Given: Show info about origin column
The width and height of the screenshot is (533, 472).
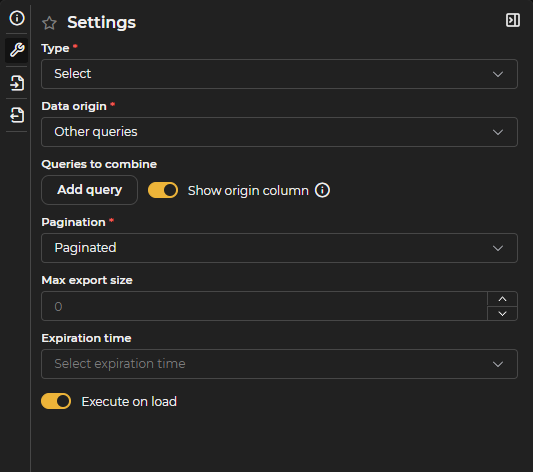Looking at the screenshot, I should pyautogui.click(x=322, y=190).
